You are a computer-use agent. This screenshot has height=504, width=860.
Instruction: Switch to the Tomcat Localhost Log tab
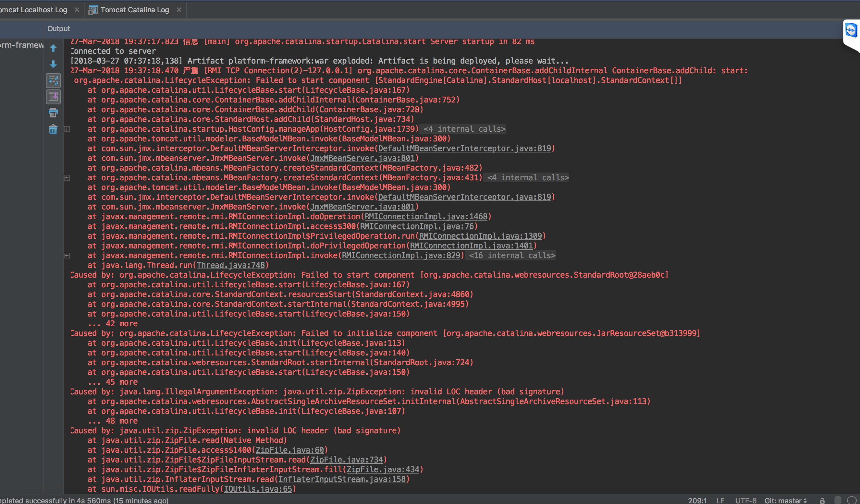click(33, 10)
